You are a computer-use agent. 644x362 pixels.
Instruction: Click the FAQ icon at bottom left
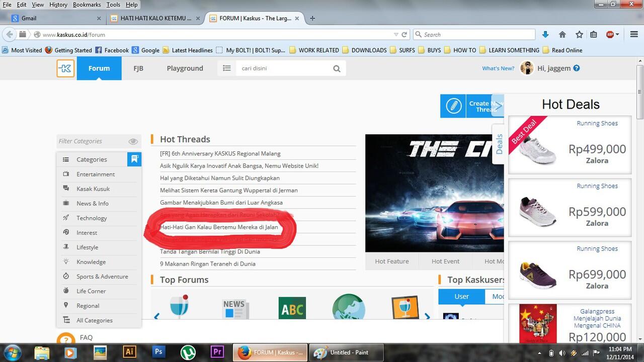click(x=66, y=339)
